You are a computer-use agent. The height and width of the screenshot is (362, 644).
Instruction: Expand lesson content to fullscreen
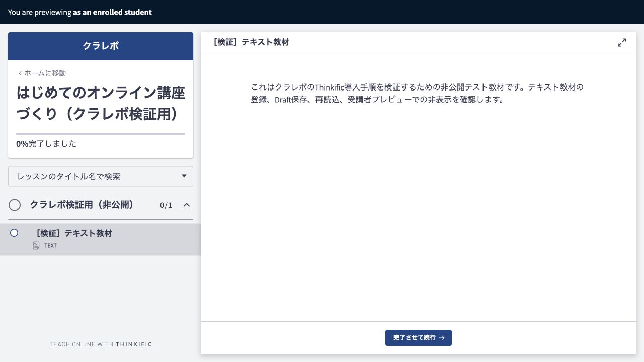(x=622, y=43)
